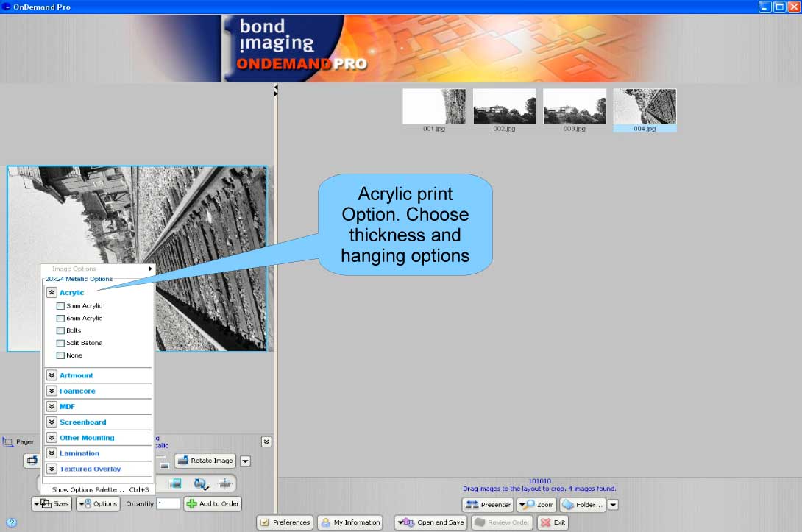
Task: Click the Zoom magnifier button
Action: coord(536,505)
